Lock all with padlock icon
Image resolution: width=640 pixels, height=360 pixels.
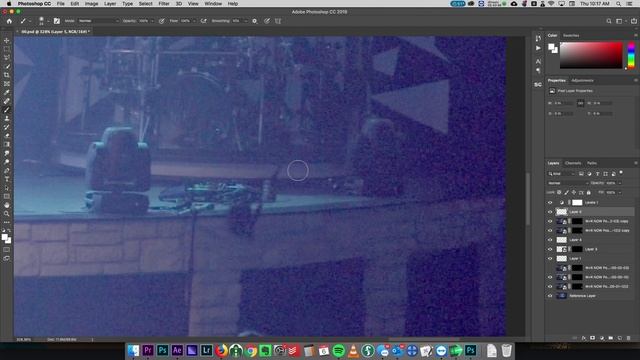tap(589, 192)
